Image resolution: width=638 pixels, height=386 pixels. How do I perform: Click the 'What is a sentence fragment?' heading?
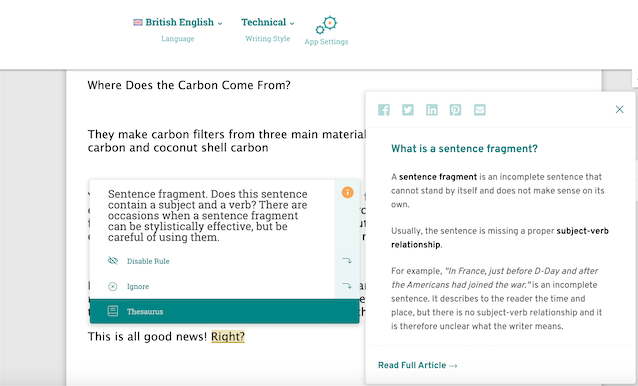464,149
